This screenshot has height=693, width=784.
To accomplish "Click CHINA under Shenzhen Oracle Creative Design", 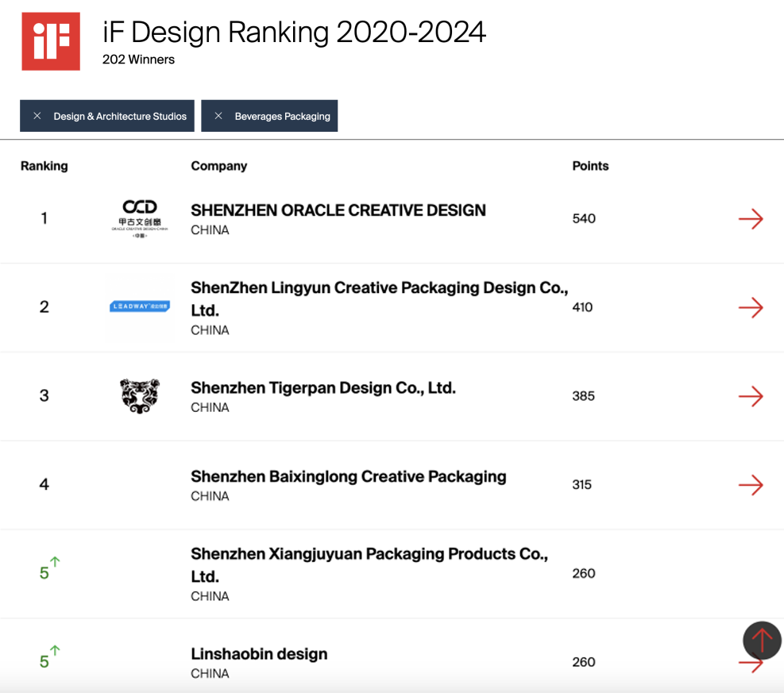I will 210,230.
